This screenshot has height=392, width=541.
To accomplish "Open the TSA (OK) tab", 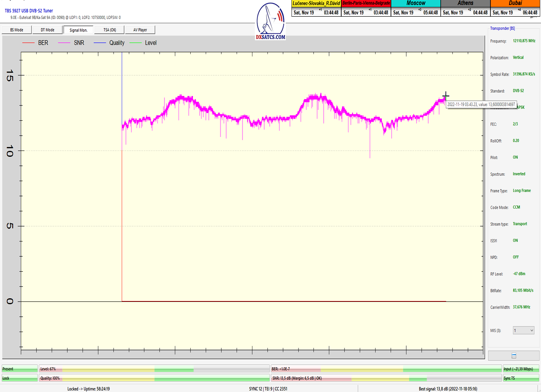I will [x=110, y=30].
